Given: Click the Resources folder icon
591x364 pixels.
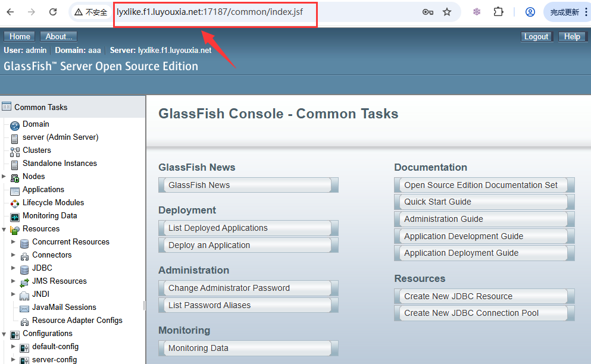Looking at the screenshot, I should pyautogui.click(x=15, y=230).
